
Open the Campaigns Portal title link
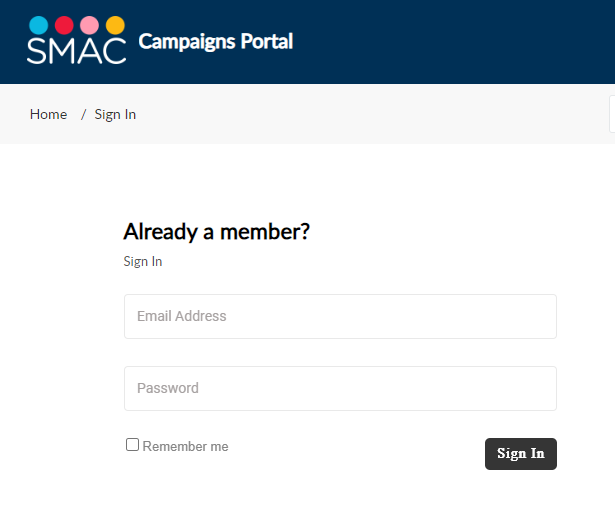[215, 42]
